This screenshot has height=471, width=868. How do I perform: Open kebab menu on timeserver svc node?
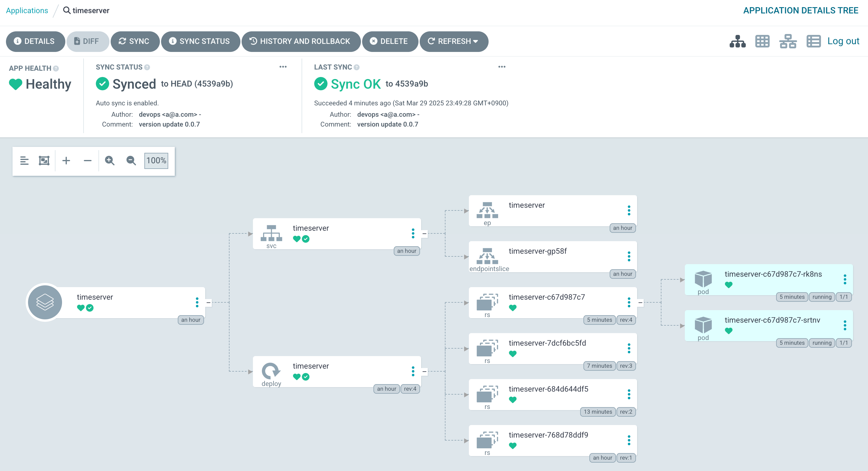click(413, 233)
